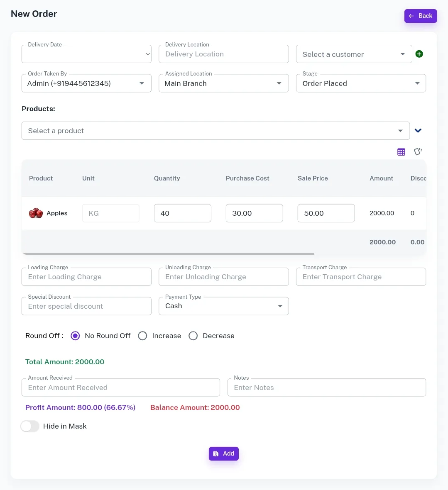
Task: Click the Notes input field
Action: pyautogui.click(x=327, y=388)
